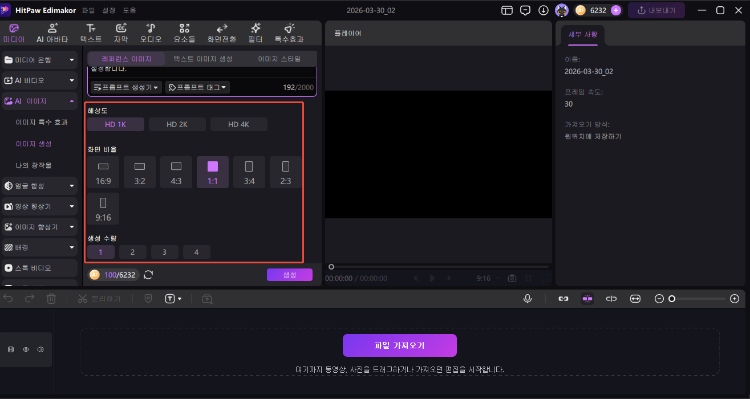
Task: Choose 9:16 aspect ratio tile
Action: (x=103, y=209)
